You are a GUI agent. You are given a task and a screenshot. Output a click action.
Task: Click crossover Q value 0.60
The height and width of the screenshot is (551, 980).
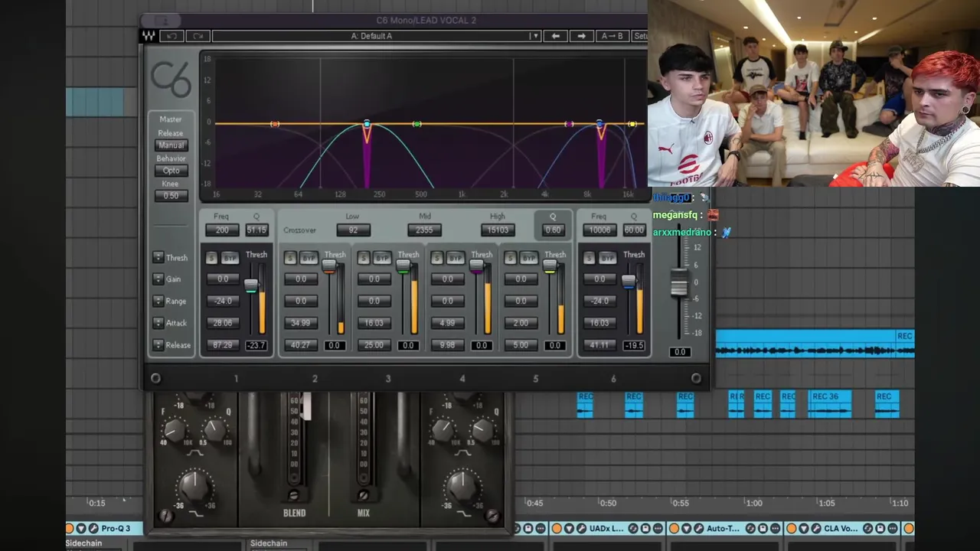coord(553,230)
